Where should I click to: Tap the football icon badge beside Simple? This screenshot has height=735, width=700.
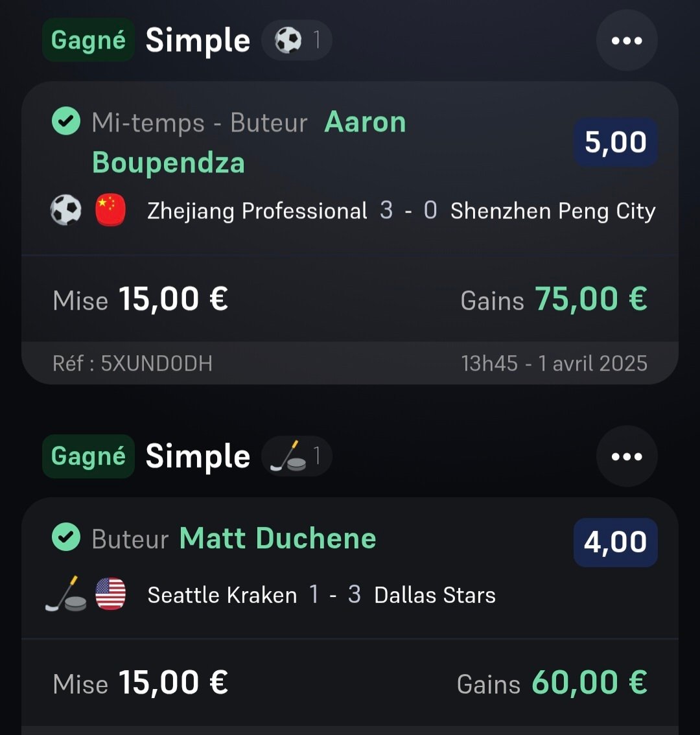tap(297, 40)
